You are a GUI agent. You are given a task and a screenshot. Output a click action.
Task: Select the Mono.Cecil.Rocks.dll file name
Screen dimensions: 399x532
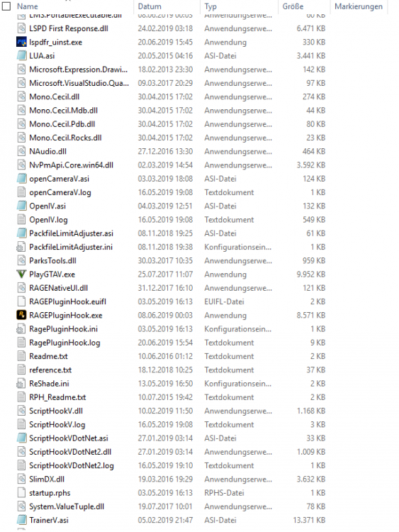pos(65,138)
